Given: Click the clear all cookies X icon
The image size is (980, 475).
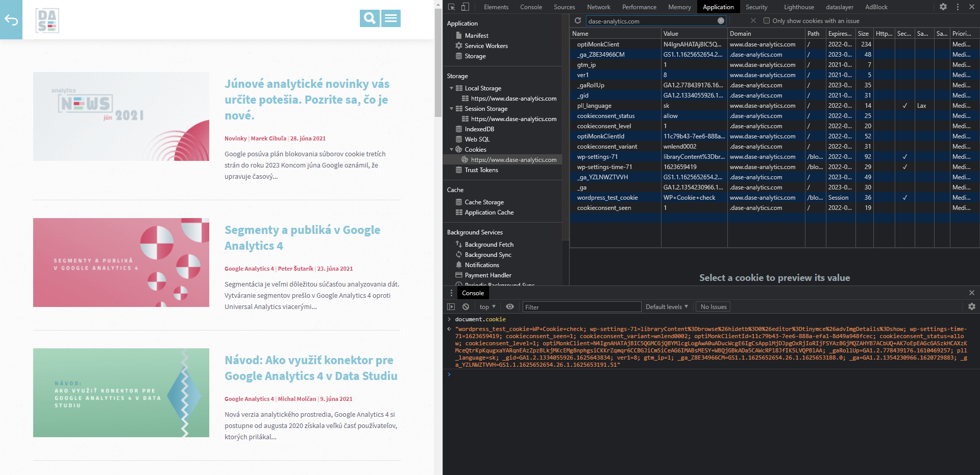Looking at the screenshot, I should click(x=753, y=20).
